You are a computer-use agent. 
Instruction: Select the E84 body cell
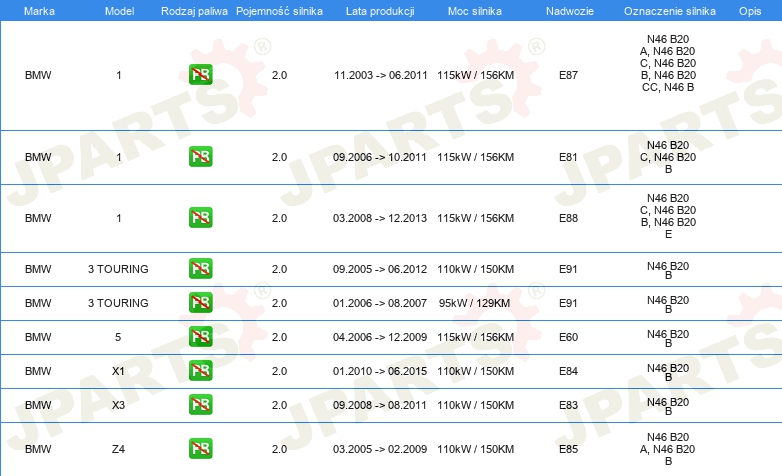[568, 371]
